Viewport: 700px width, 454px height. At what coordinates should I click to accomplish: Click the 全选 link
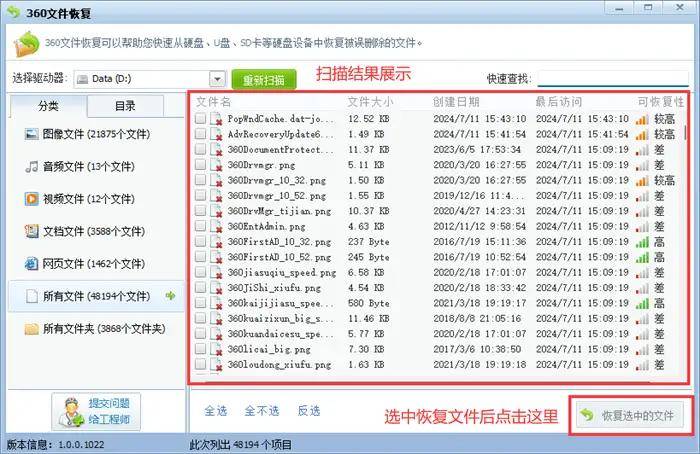pos(216,411)
